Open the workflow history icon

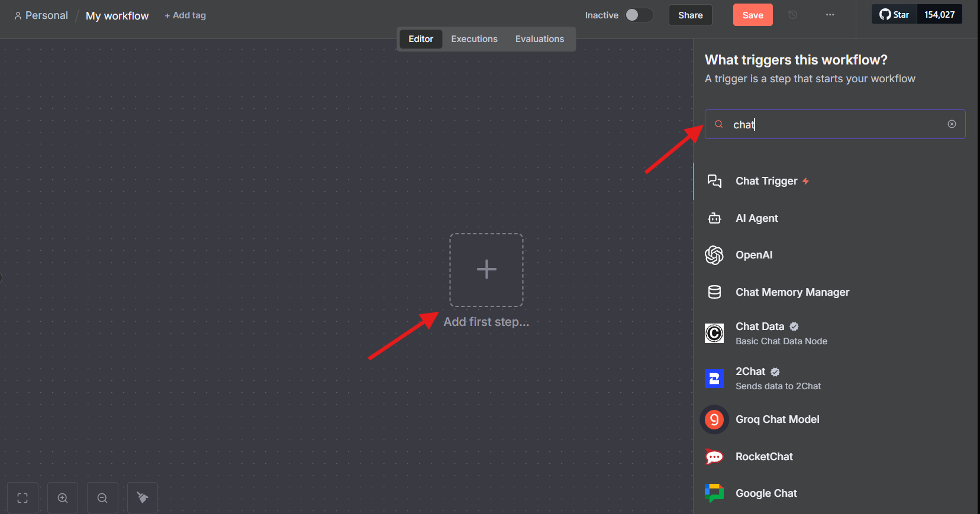793,15
